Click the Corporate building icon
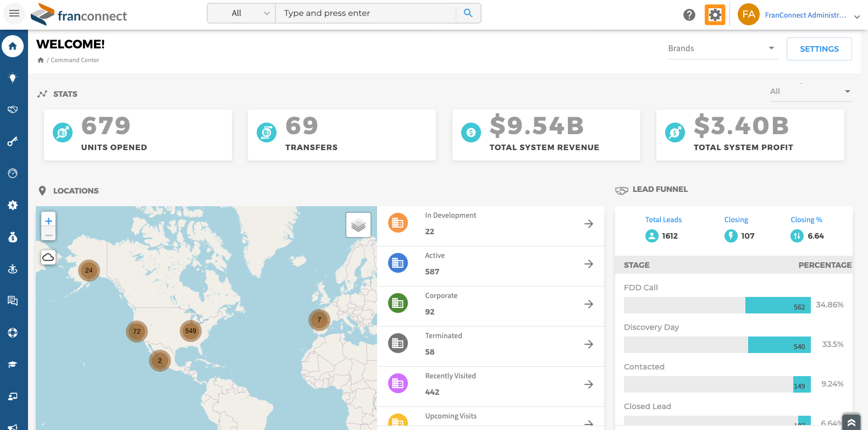This screenshot has height=430, width=868. [398, 303]
